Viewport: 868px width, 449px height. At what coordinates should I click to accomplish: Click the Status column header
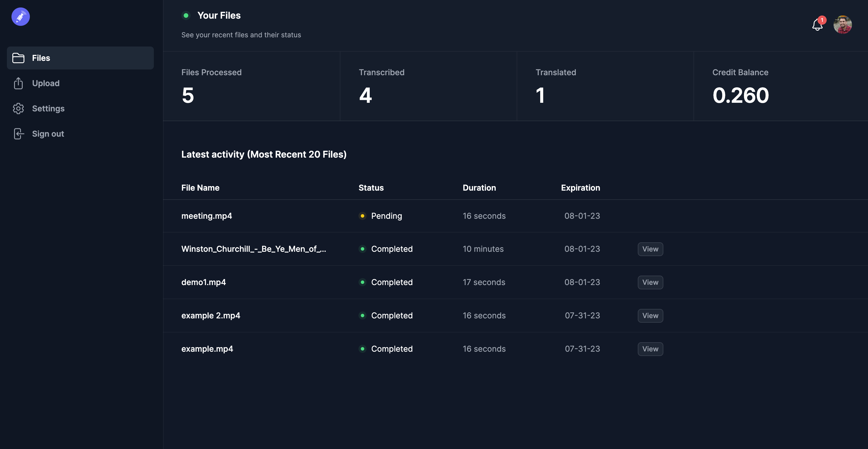371,188
